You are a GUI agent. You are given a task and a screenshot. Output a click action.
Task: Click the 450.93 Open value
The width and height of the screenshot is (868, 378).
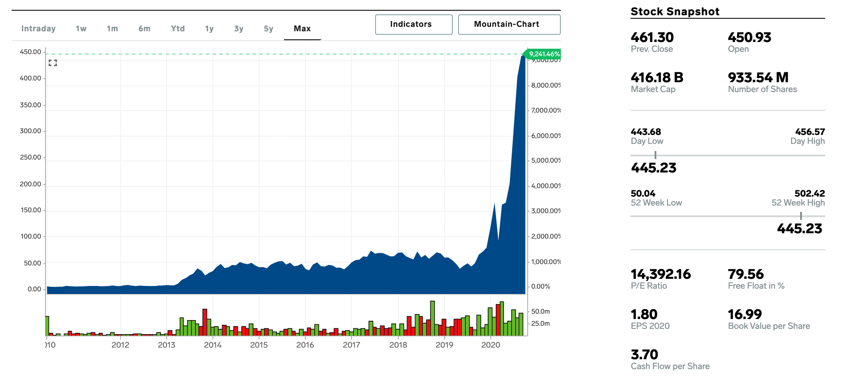pos(750,38)
